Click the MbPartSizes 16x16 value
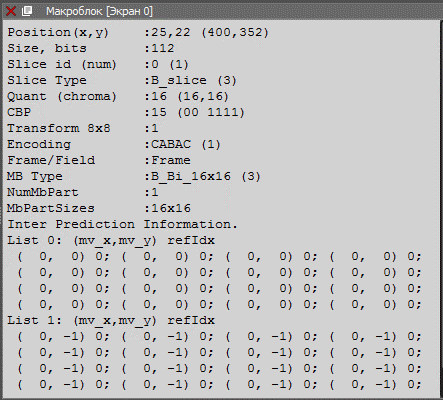 (171, 208)
